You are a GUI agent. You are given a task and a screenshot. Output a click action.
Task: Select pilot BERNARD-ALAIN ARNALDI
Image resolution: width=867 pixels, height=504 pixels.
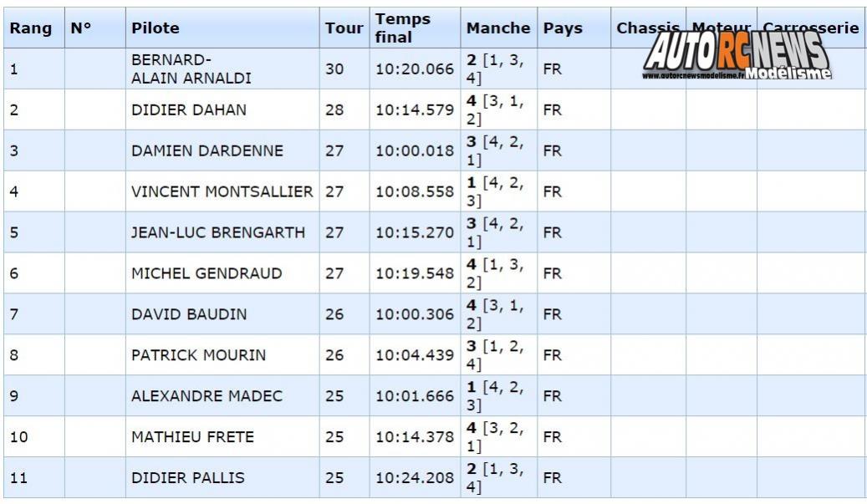click(x=191, y=69)
